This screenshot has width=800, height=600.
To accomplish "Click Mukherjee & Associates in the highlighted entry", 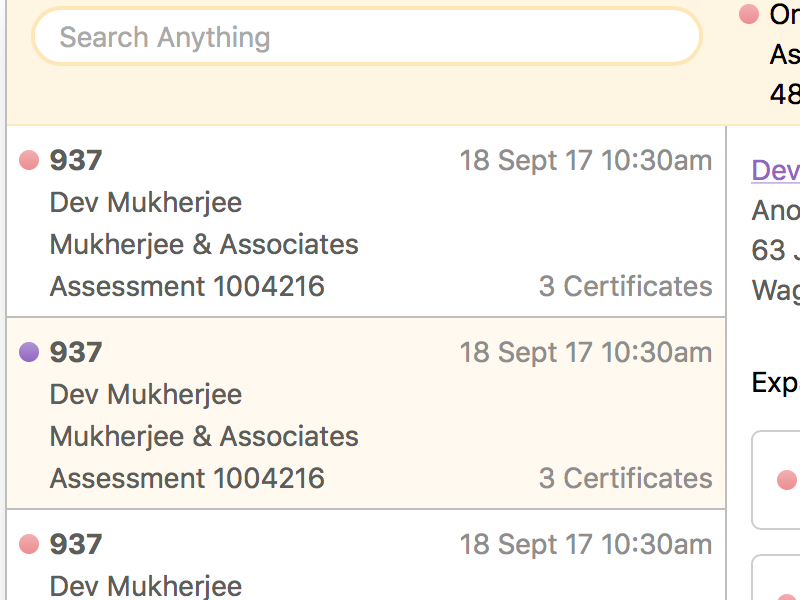I will [x=204, y=437].
